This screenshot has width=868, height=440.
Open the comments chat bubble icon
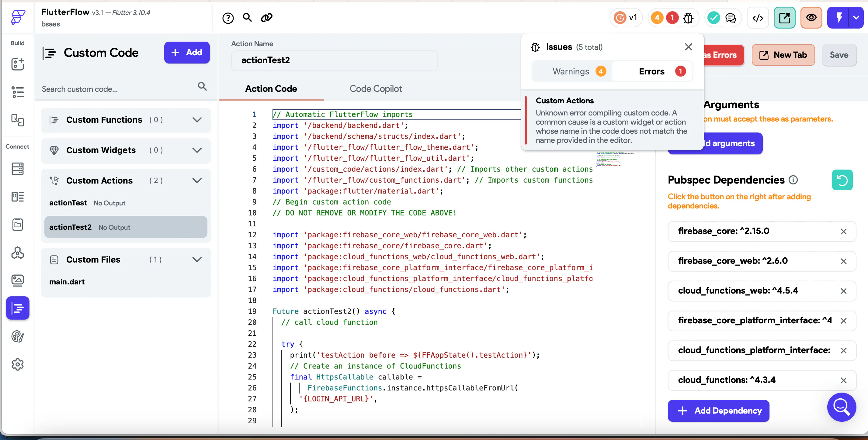[731, 18]
